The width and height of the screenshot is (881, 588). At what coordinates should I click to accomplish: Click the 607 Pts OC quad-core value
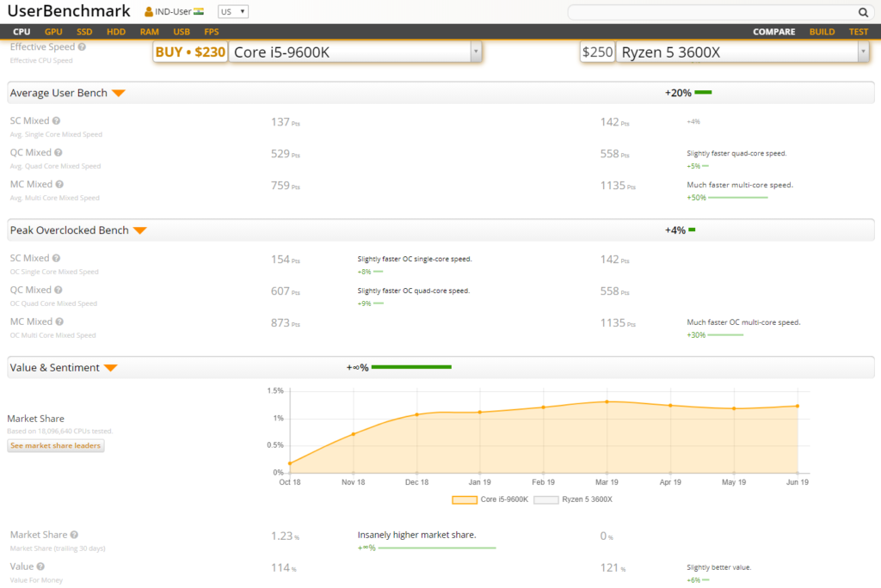click(286, 291)
